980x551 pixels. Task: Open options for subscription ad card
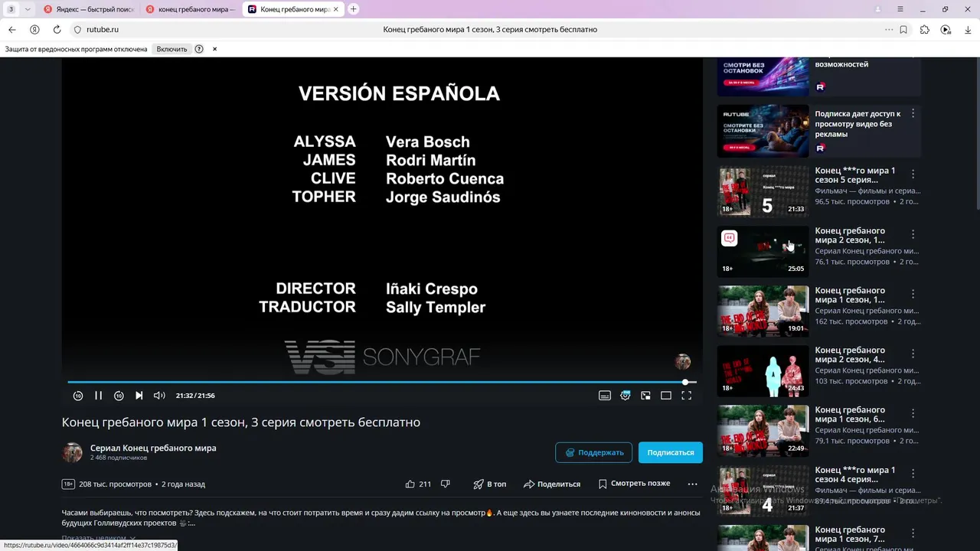click(x=913, y=113)
